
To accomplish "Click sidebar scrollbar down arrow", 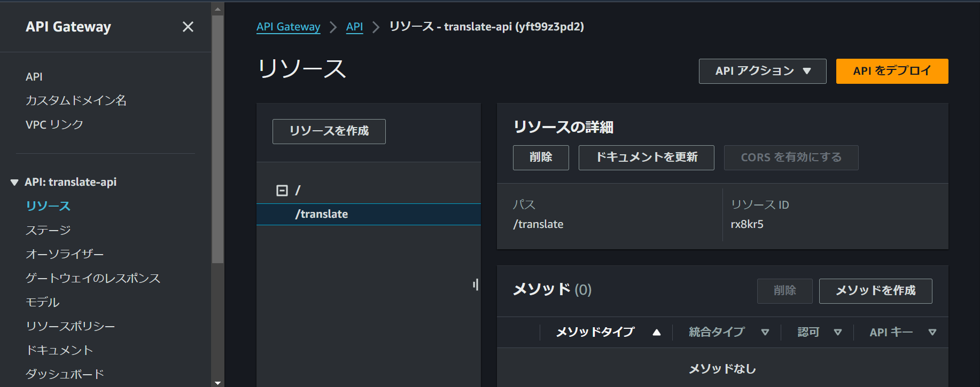I will pyautogui.click(x=217, y=382).
